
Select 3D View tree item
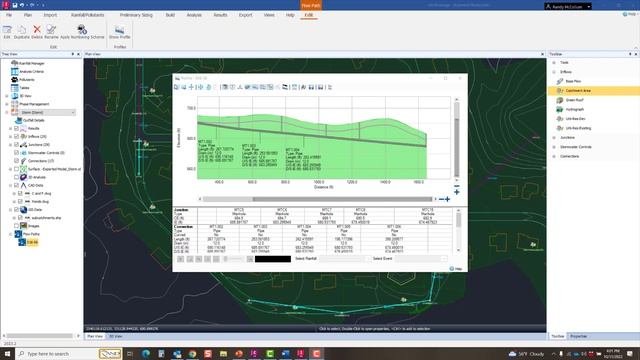tap(22, 96)
